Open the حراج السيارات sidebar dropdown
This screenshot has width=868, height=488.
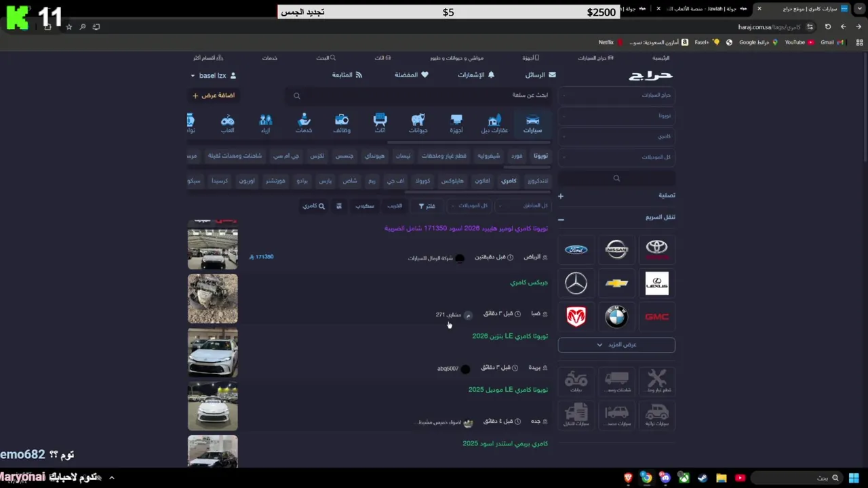pos(616,95)
